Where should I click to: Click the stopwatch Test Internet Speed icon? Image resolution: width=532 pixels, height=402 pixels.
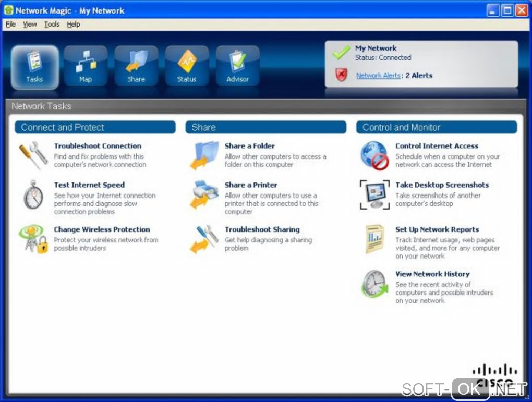[33, 195]
